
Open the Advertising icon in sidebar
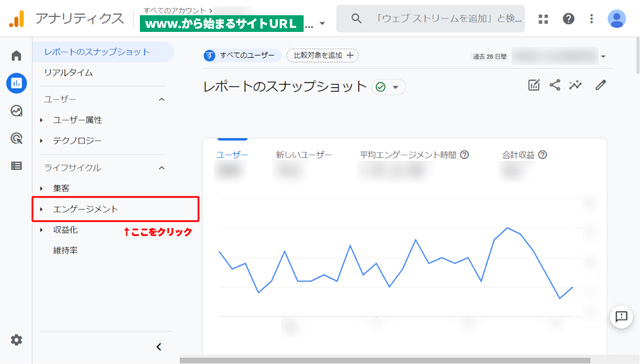(16, 138)
